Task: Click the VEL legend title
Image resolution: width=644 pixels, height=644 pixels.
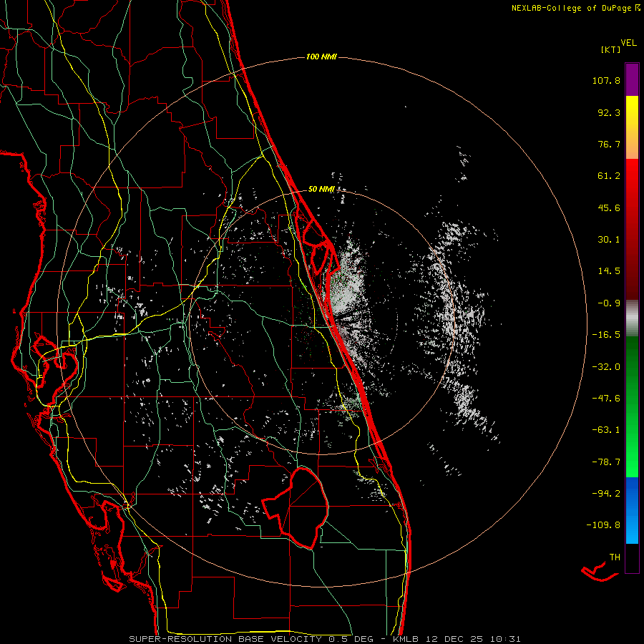Action: pos(628,43)
